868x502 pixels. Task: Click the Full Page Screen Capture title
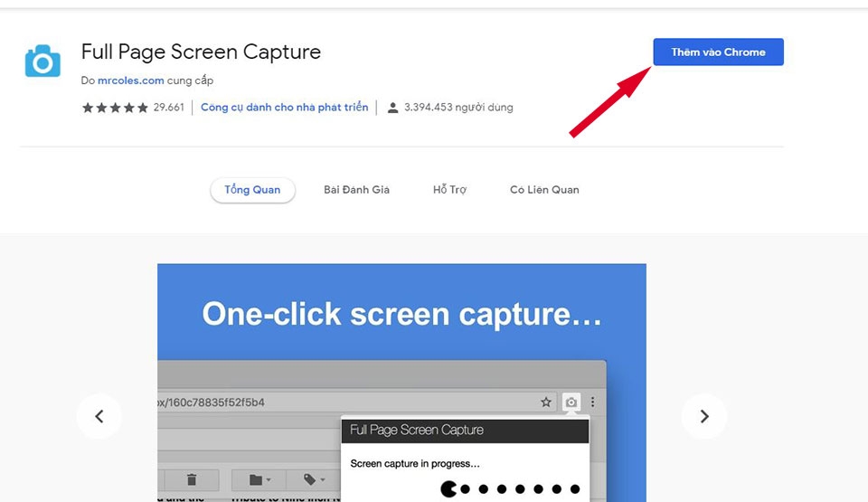tap(201, 52)
